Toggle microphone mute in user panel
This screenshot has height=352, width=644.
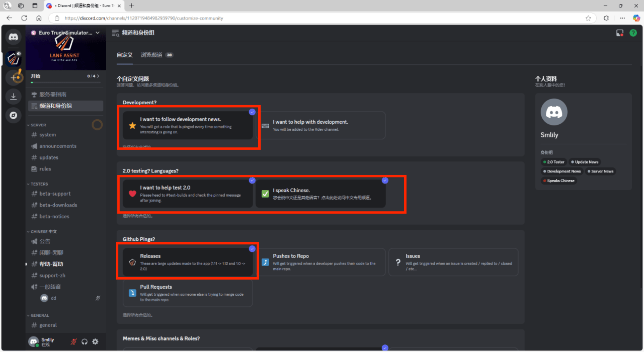(x=74, y=342)
